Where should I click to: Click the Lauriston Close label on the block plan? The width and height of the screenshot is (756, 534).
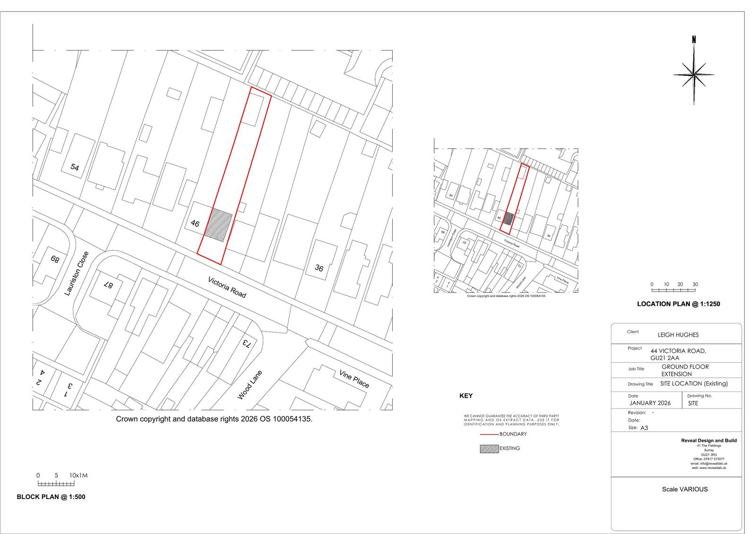pyautogui.click(x=76, y=274)
